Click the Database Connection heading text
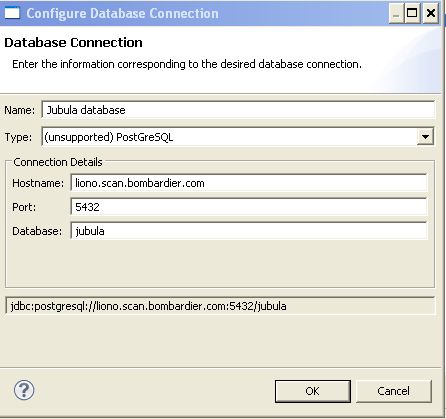This screenshot has width=446, height=419. [73, 43]
